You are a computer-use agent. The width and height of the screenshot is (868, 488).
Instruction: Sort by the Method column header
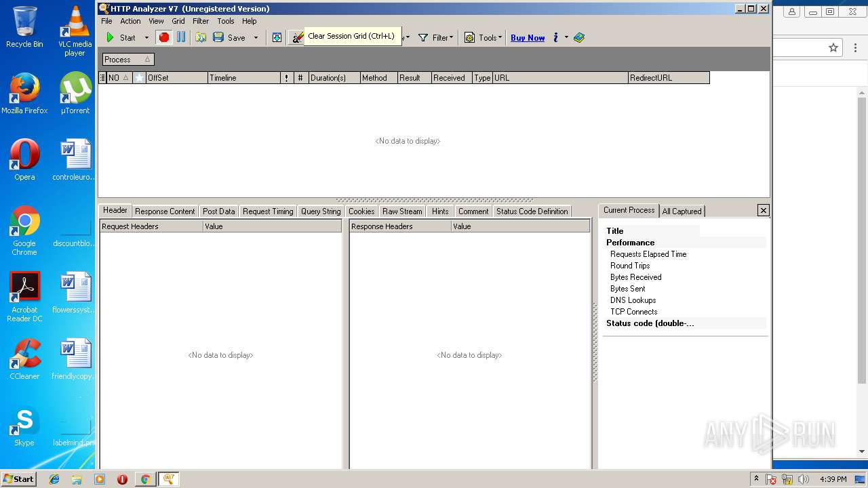pos(378,78)
